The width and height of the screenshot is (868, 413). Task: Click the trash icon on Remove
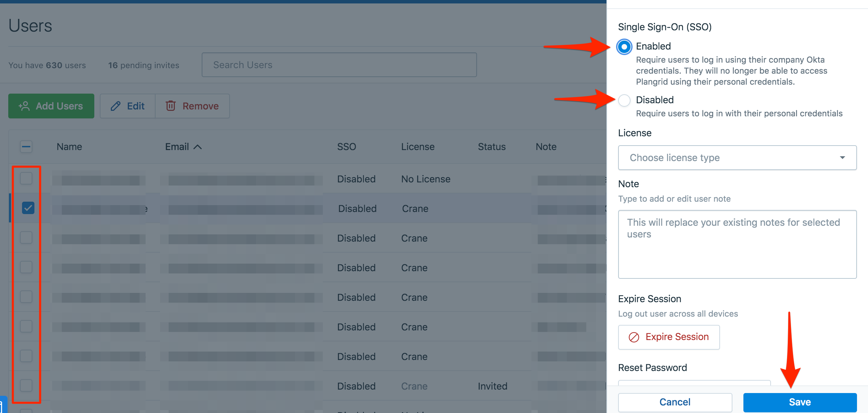point(171,106)
